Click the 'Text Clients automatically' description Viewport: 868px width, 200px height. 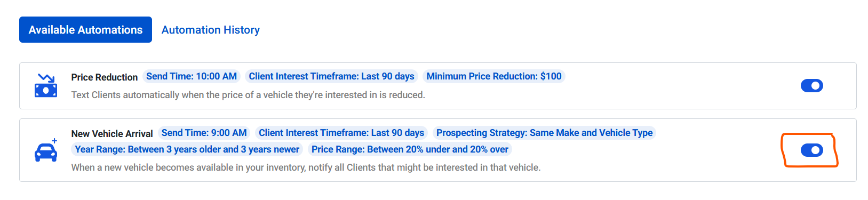(x=248, y=95)
